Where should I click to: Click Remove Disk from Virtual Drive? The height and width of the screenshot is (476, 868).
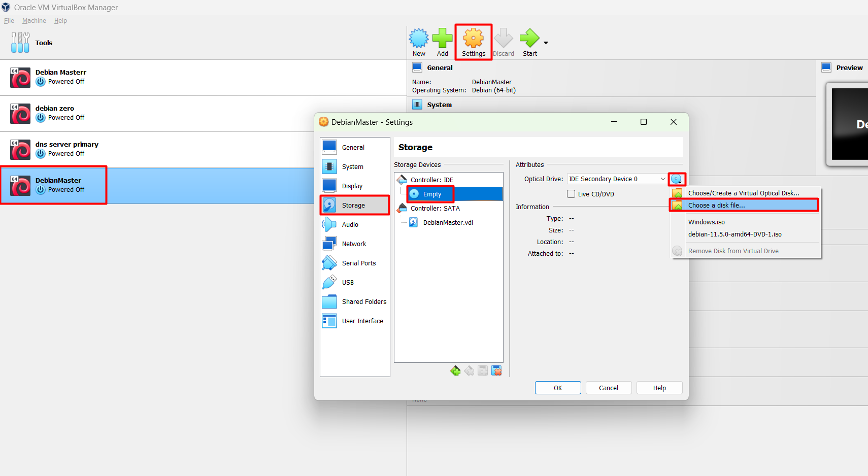pos(746,251)
